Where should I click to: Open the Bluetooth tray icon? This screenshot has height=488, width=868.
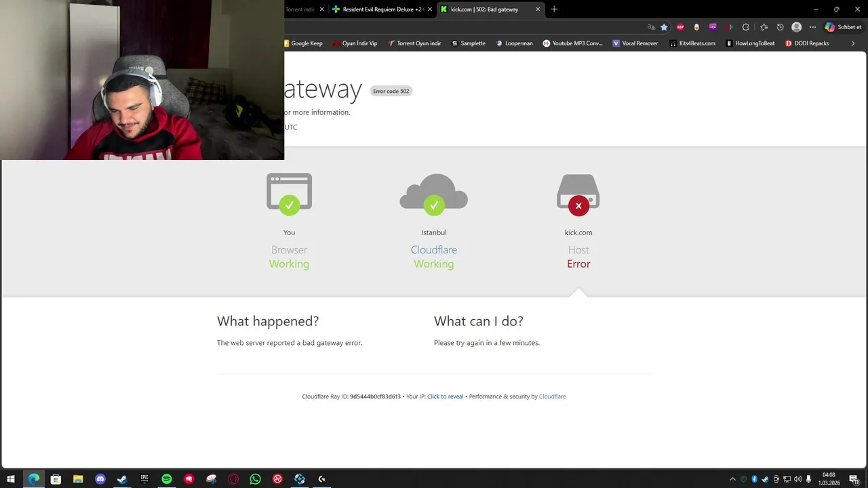tap(754, 479)
